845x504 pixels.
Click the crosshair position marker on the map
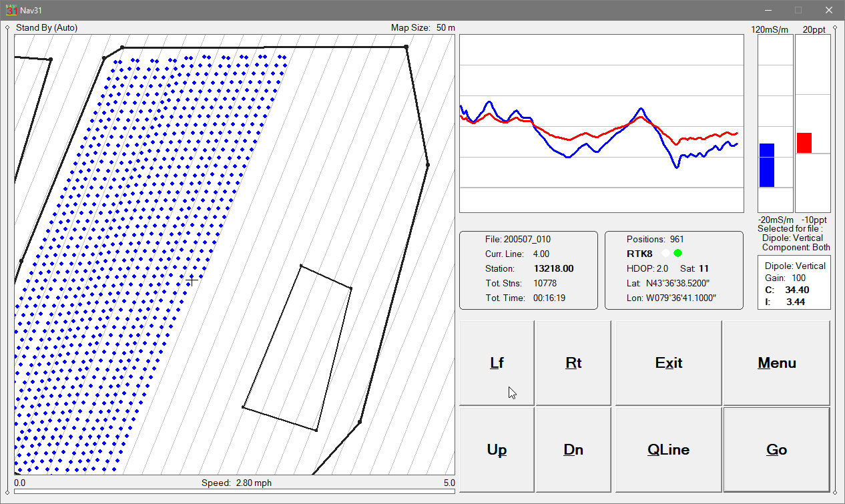pos(191,282)
